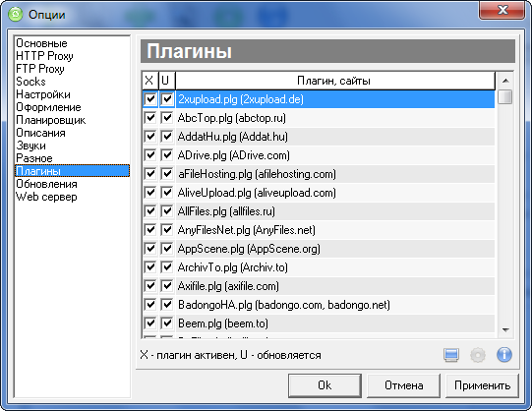
Task: Click scrollbar up arrow in plugin list
Action: click(x=505, y=81)
